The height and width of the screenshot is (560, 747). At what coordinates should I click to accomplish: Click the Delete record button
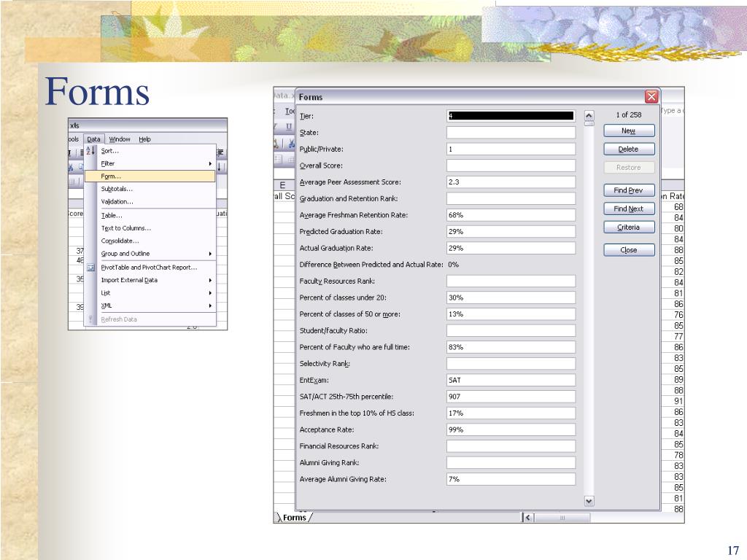click(629, 149)
